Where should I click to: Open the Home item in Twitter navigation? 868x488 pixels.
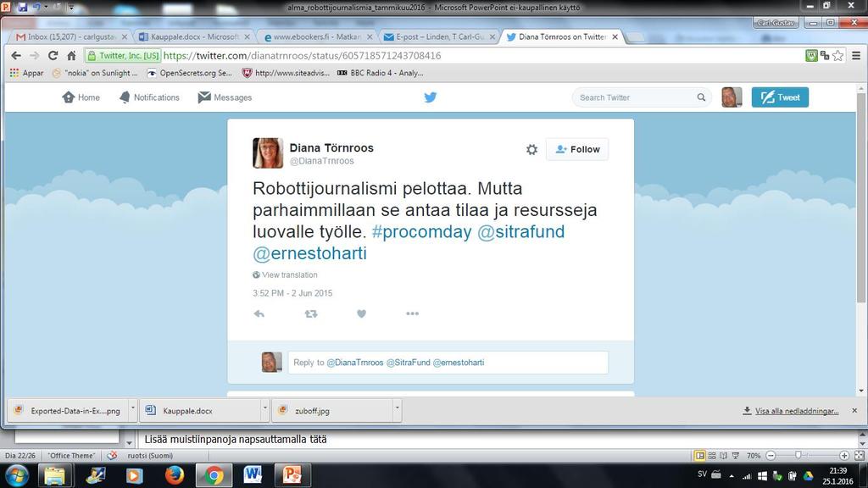(x=81, y=97)
